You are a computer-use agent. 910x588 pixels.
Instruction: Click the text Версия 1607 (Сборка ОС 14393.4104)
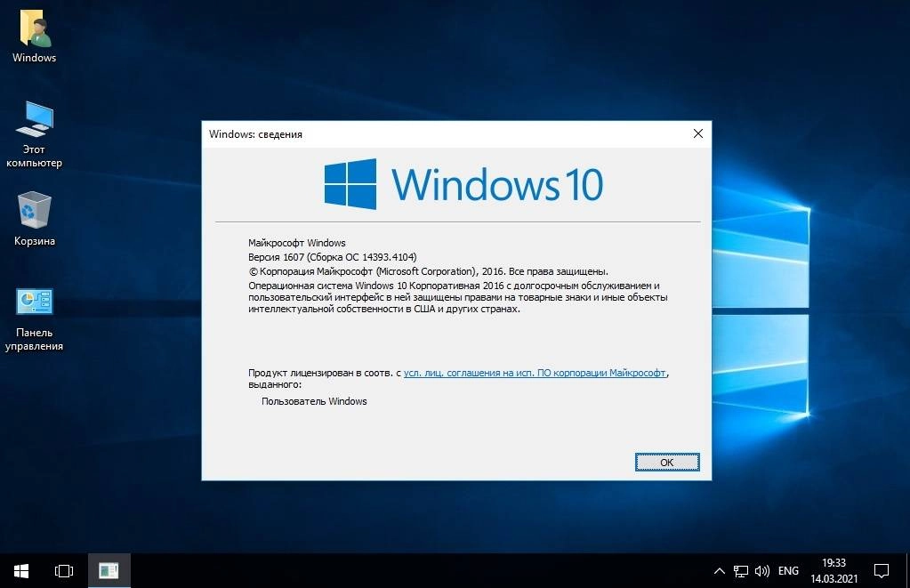[x=333, y=256]
